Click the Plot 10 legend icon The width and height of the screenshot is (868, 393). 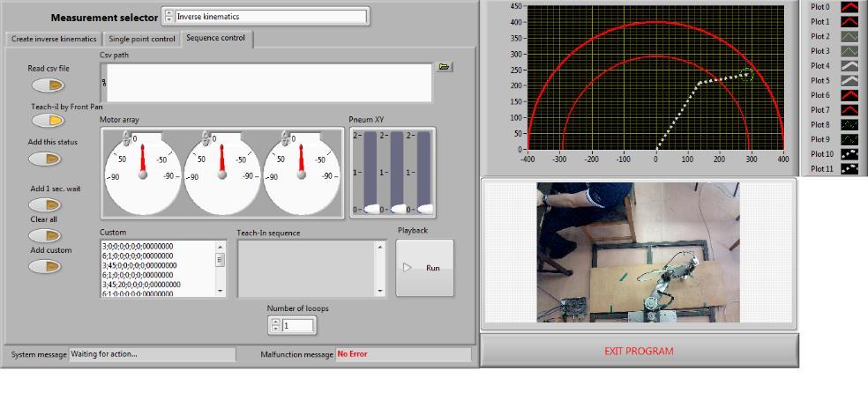849,154
